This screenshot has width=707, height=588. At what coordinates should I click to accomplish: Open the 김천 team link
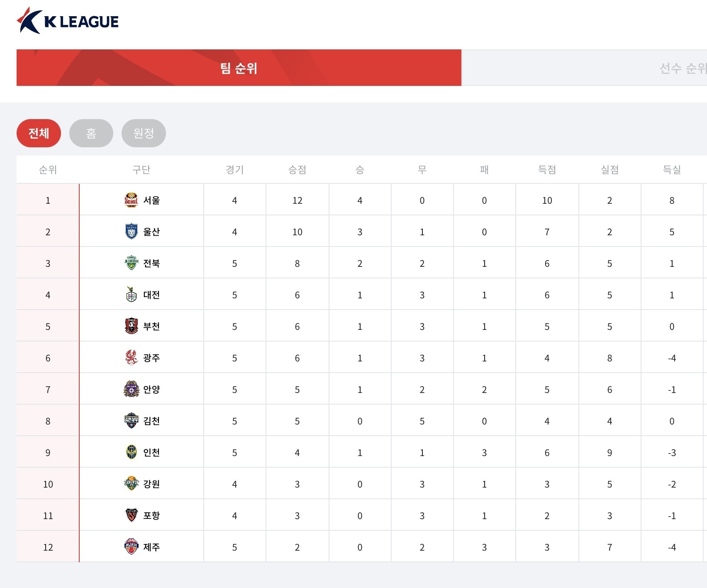click(151, 421)
